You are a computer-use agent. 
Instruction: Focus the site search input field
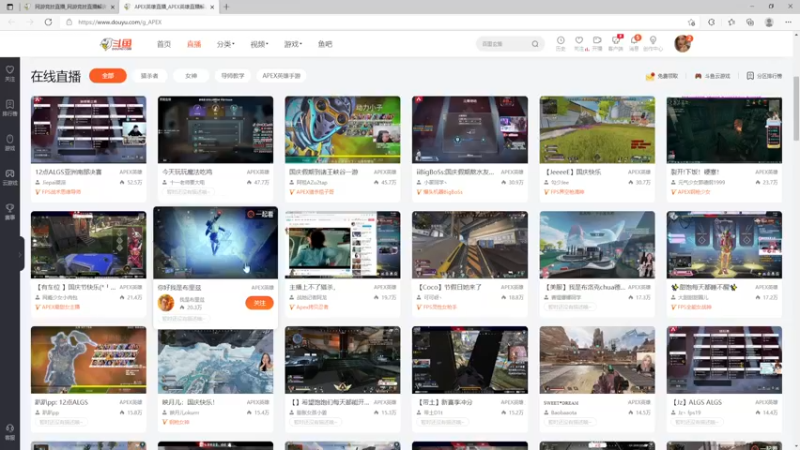[504, 44]
